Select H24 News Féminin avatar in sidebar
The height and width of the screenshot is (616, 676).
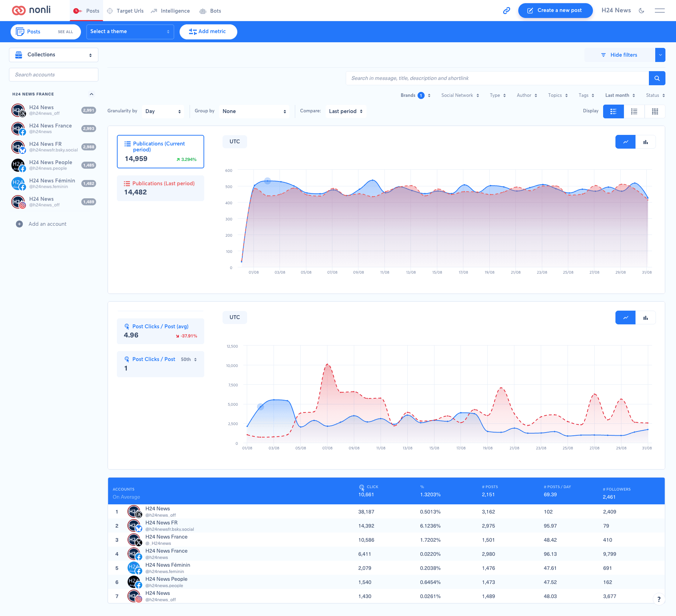coord(18,183)
